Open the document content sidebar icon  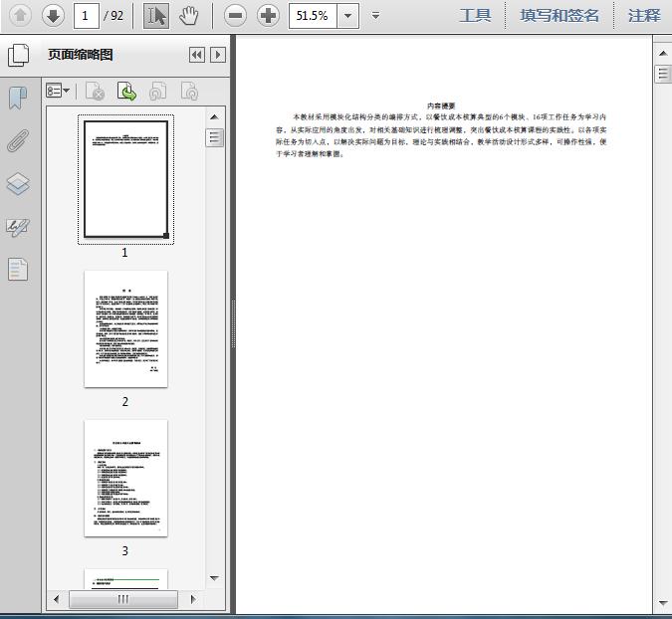click(x=18, y=269)
